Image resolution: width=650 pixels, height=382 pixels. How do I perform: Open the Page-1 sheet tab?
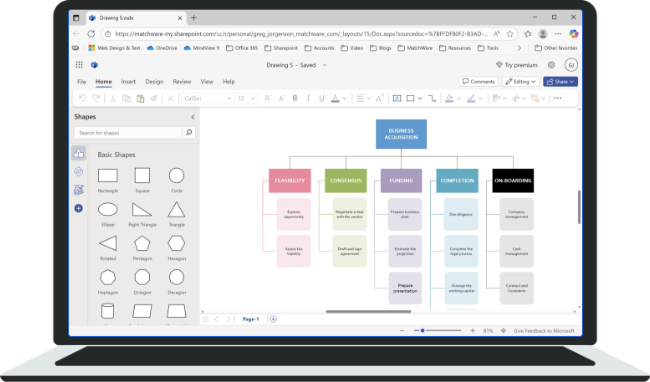coord(250,319)
